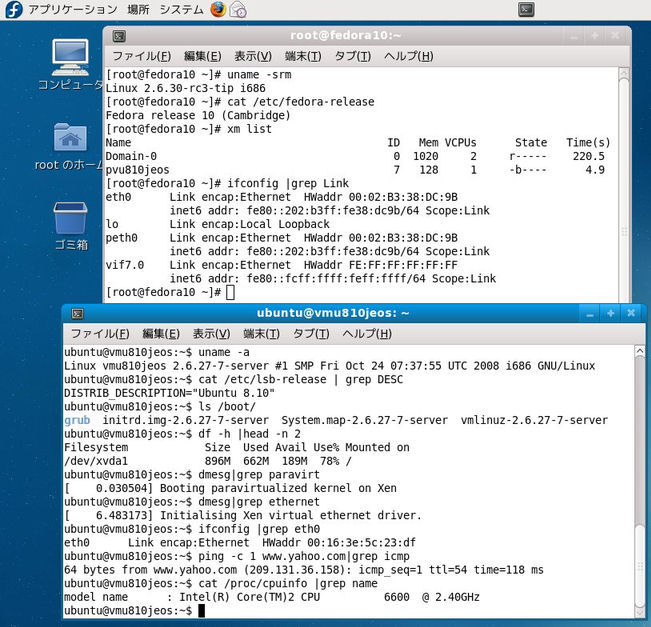Open 編集(E) menu in the ubuntu@vmu810jeos window
The height and width of the screenshot is (627, 651).
point(161,334)
